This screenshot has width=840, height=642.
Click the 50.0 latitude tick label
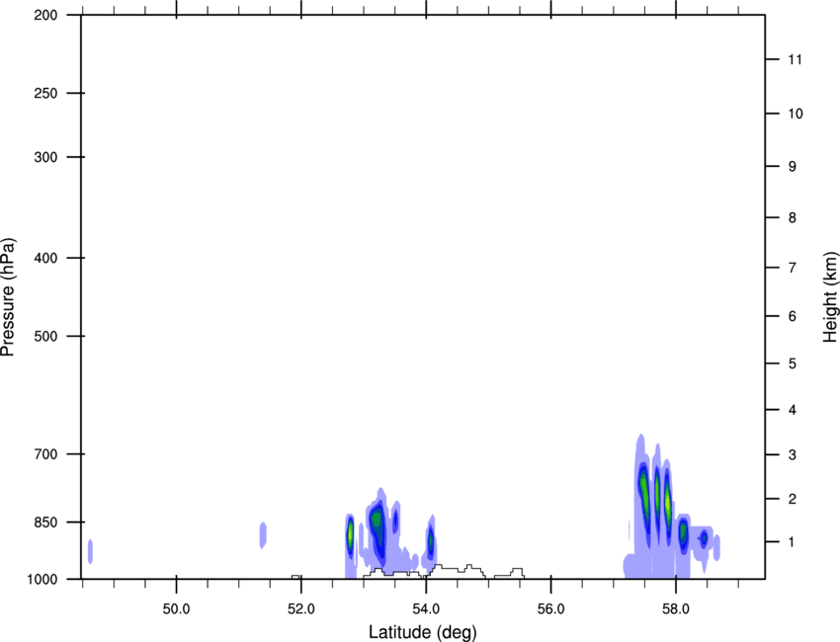(x=176, y=609)
